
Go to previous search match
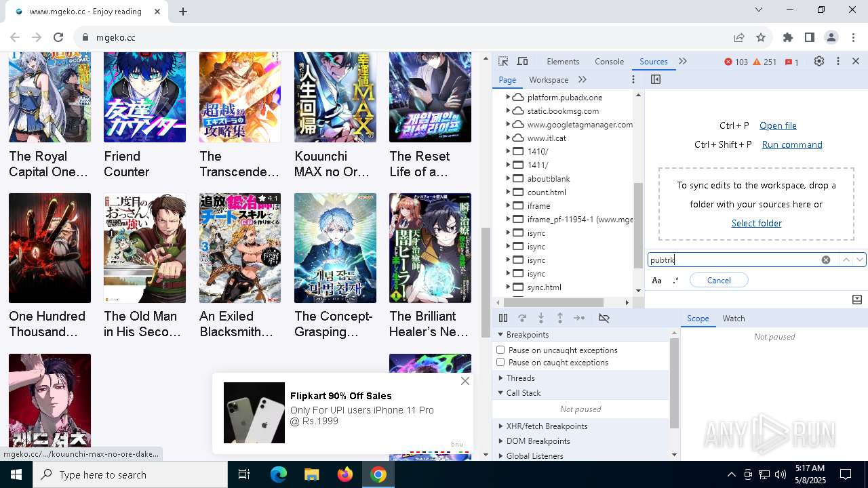[846, 260]
